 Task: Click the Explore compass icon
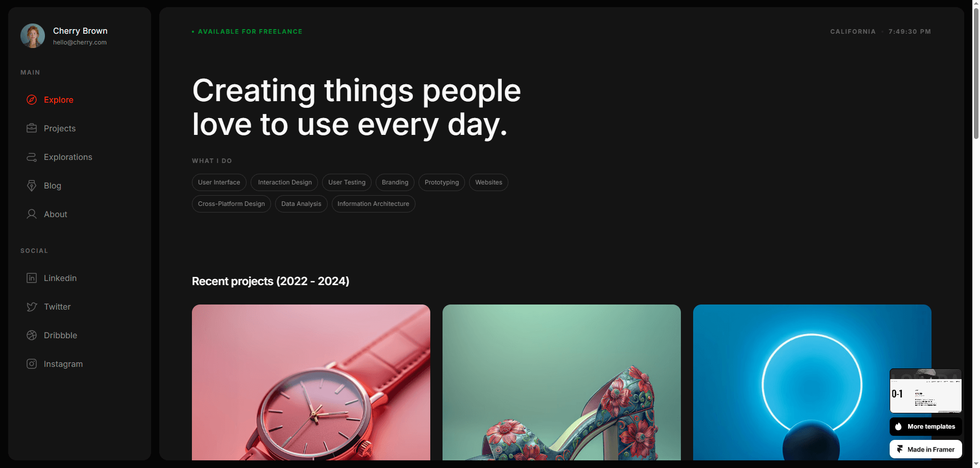(x=32, y=100)
